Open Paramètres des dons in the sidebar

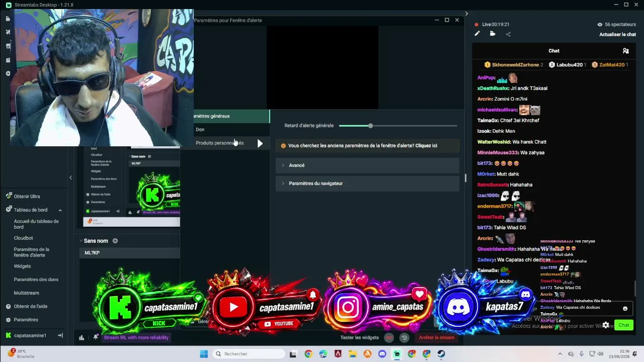pos(36,280)
